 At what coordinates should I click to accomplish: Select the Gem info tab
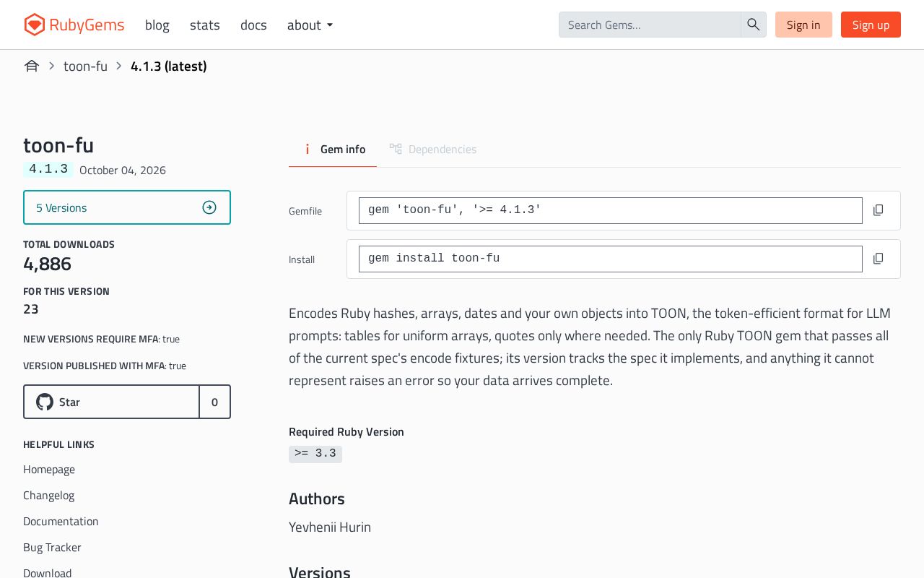(x=333, y=149)
